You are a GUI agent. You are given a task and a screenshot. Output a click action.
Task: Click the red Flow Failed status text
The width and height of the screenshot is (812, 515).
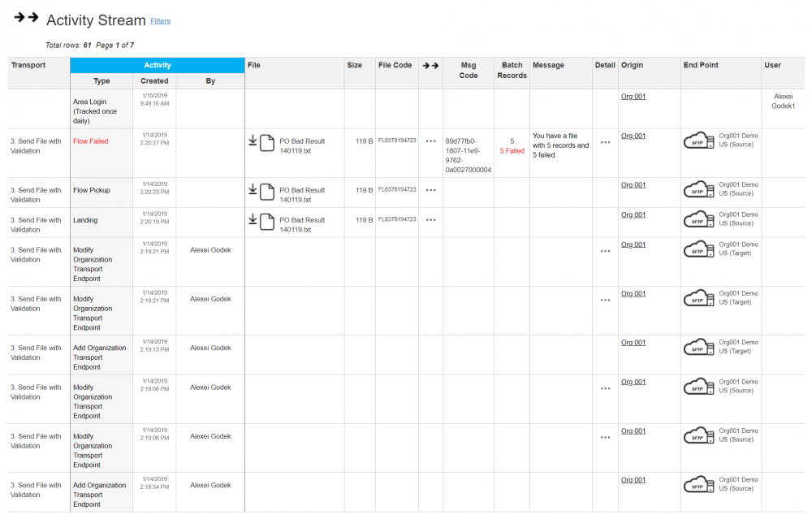[x=90, y=141]
